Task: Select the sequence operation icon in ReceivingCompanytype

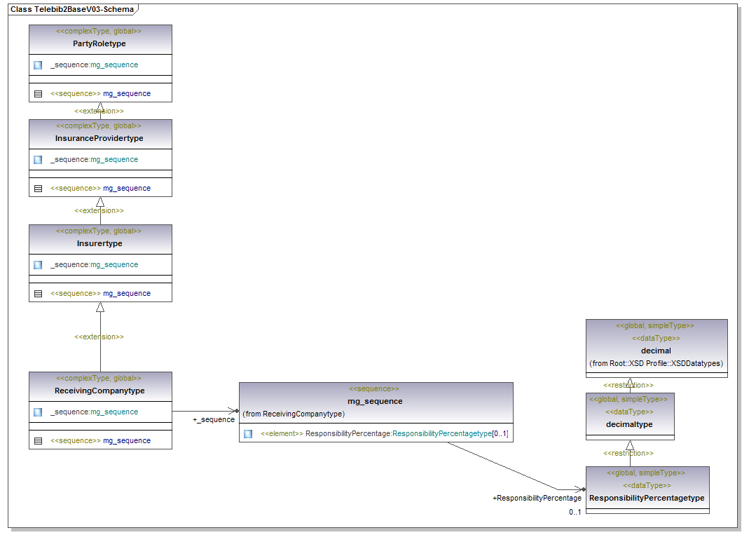Action: (38, 441)
